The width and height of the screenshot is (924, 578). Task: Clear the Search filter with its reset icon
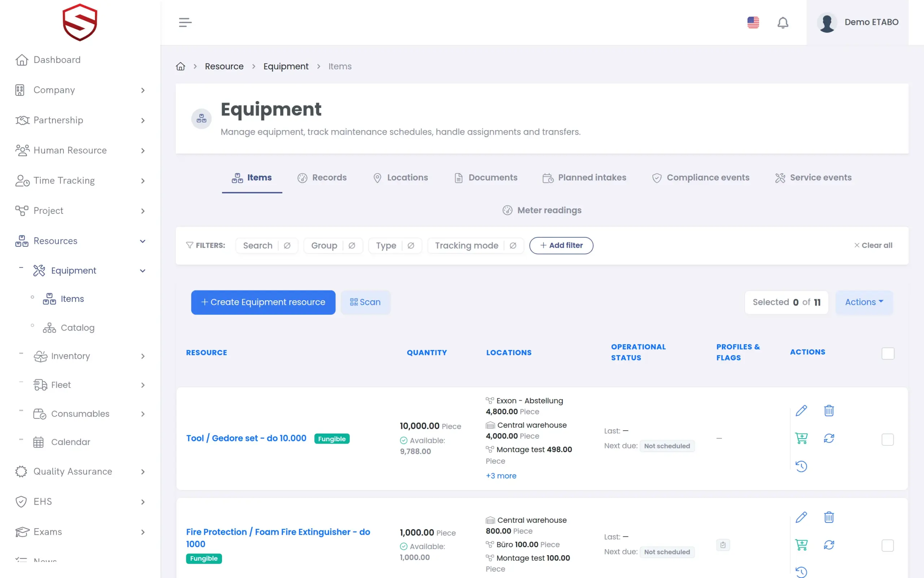287,245
